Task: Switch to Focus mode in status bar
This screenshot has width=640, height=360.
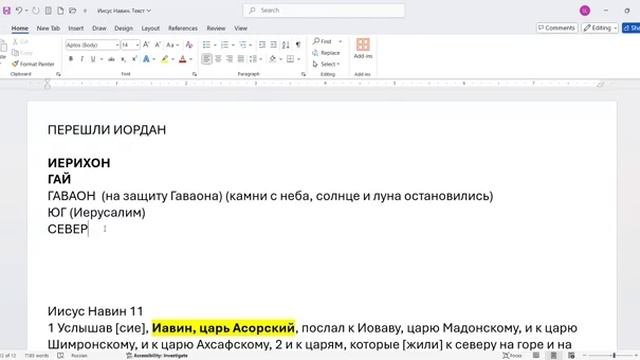Action: (512, 356)
